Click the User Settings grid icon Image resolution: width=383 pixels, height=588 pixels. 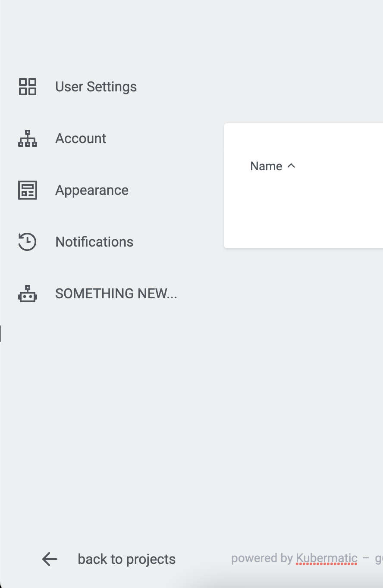tap(27, 87)
